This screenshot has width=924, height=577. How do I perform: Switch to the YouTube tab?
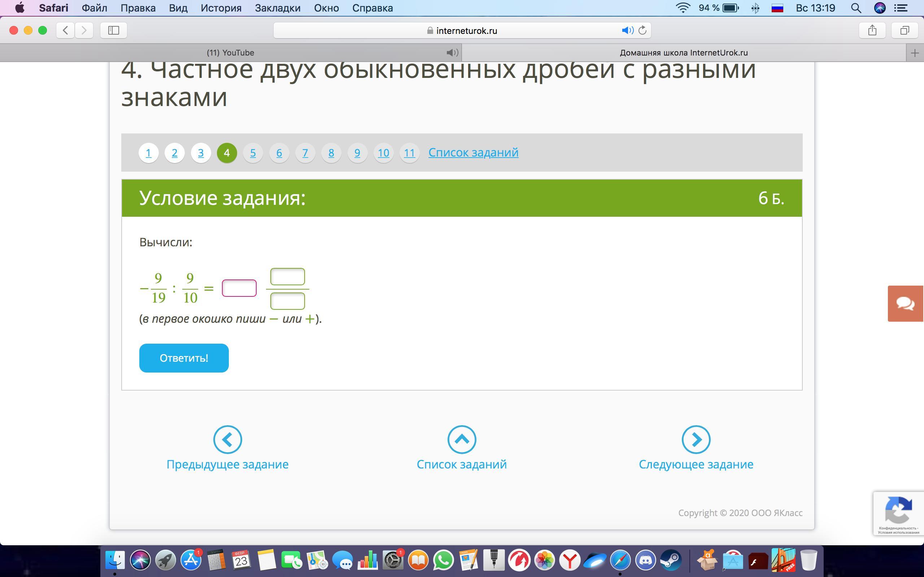click(230, 53)
